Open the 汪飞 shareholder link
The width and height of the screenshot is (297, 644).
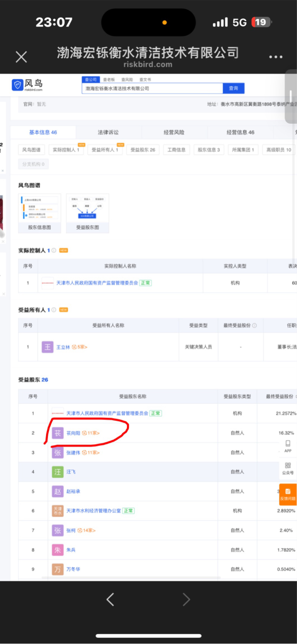71,472
